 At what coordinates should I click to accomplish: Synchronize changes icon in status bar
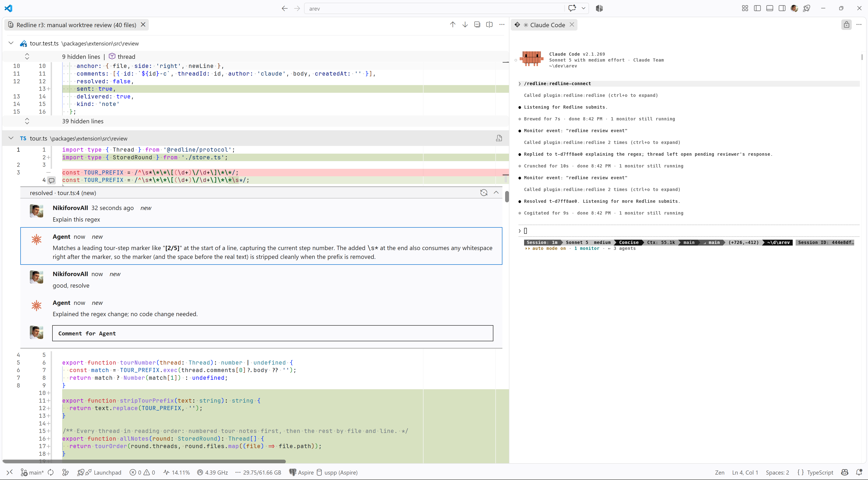tap(51, 472)
